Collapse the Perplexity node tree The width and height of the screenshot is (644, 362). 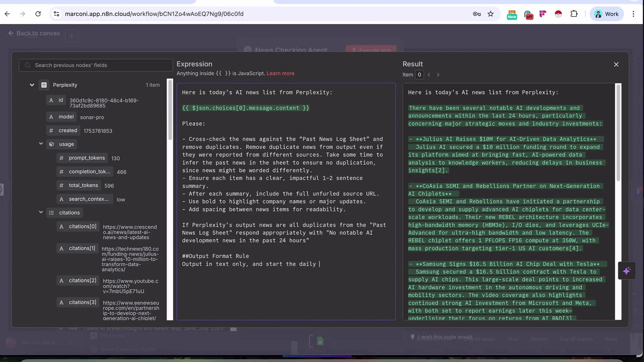pyautogui.click(x=32, y=85)
